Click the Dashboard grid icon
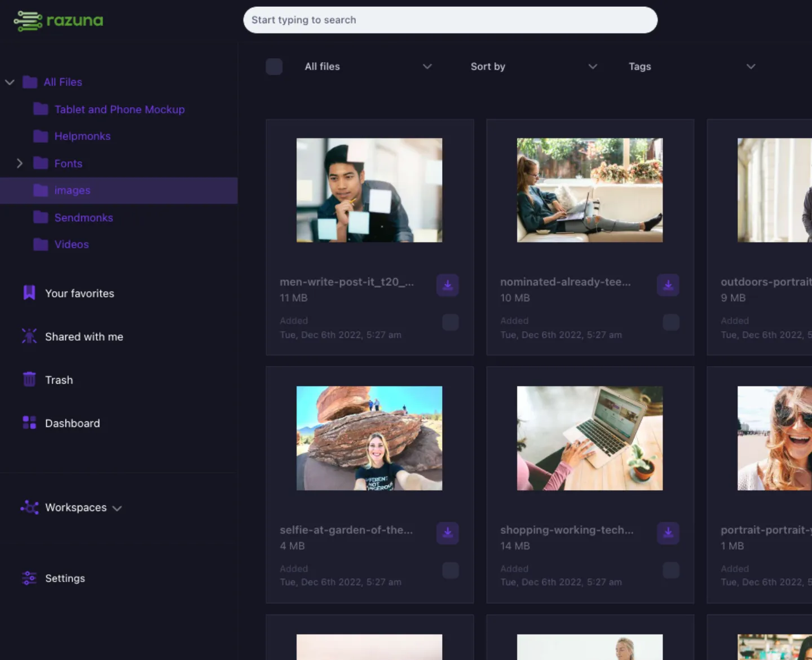Viewport: 812px width, 660px height. (29, 423)
